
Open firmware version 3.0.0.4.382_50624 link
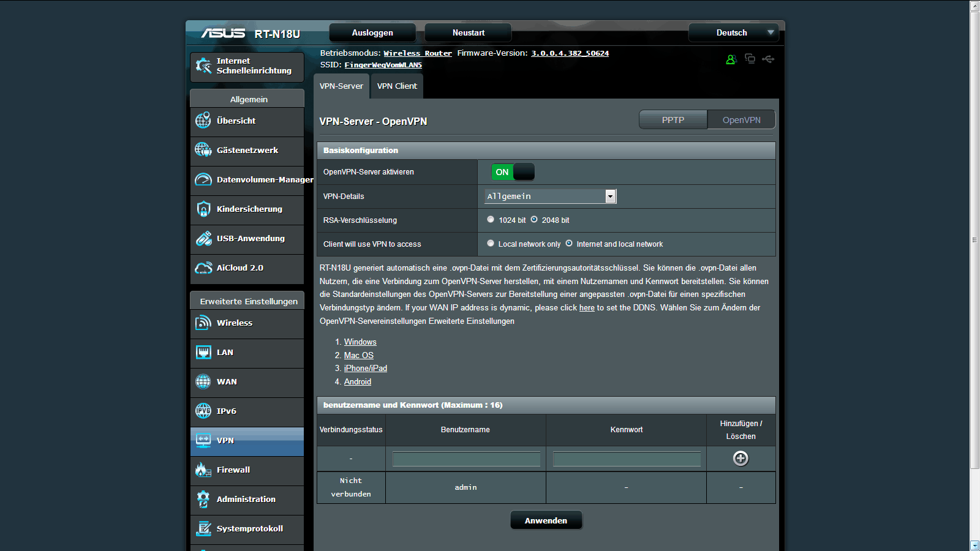(570, 53)
